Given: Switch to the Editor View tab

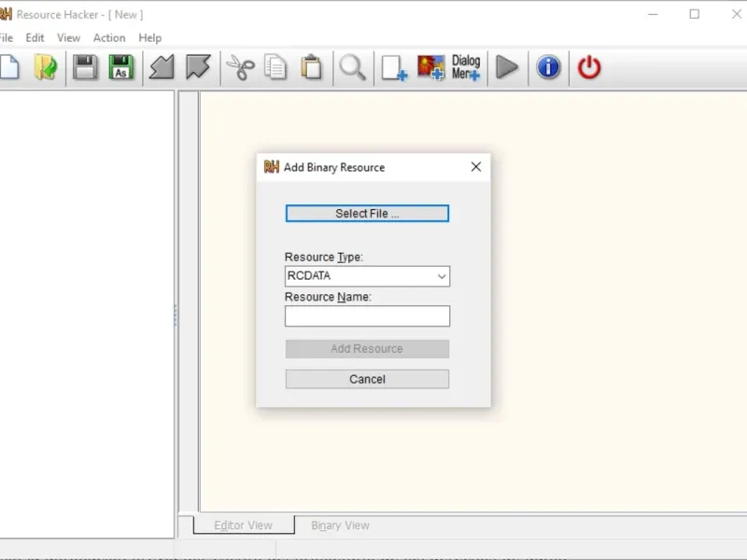Looking at the screenshot, I should click(x=244, y=525).
